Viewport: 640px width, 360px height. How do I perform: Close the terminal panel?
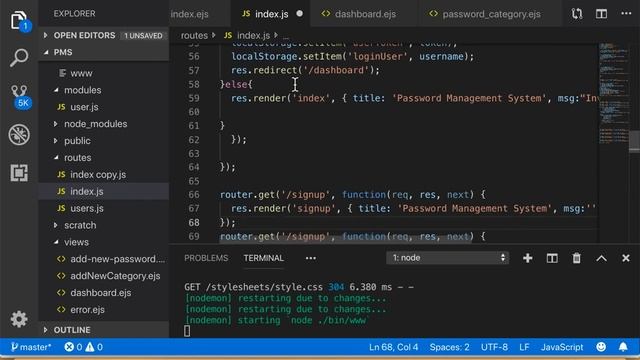626,258
